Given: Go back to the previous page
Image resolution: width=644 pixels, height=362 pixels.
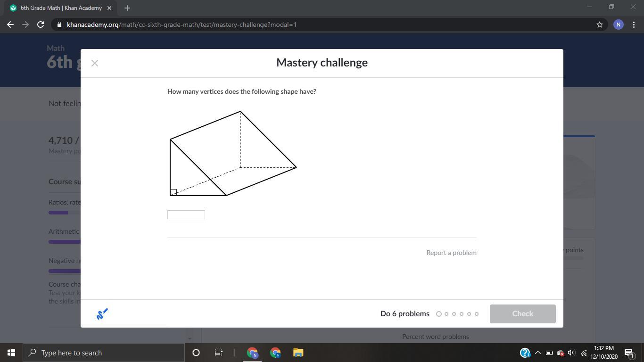Looking at the screenshot, I should coord(10,25).
